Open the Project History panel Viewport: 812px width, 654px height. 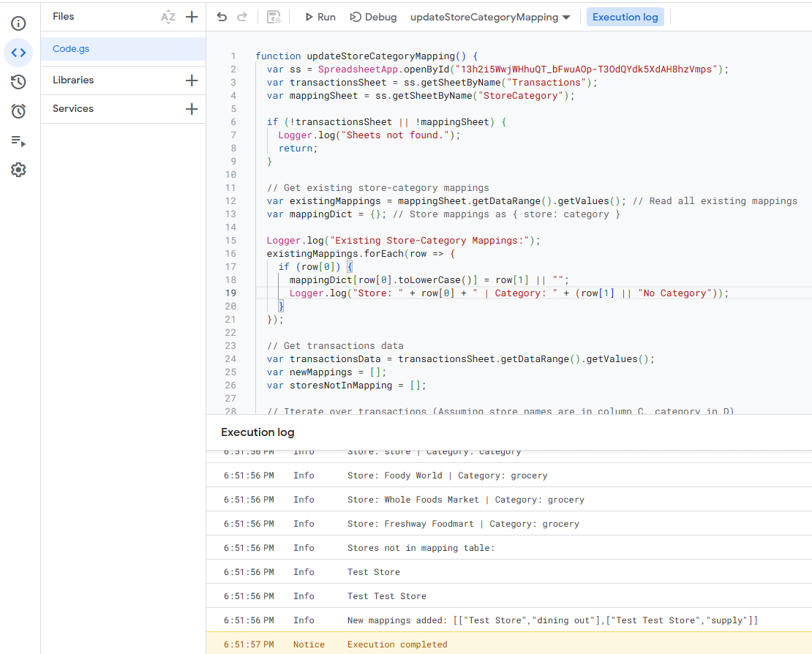(x=18, y=82)
